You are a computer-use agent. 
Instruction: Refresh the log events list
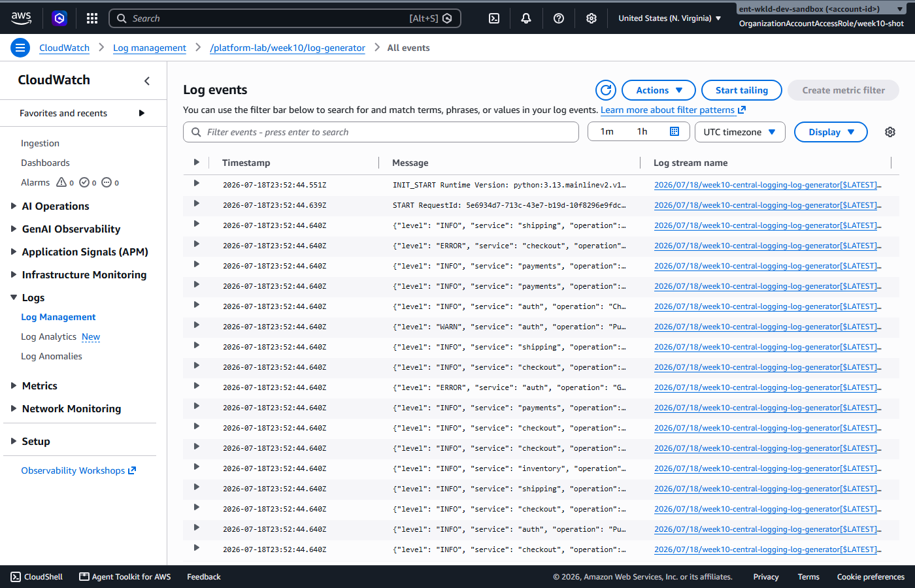[606, 90]
